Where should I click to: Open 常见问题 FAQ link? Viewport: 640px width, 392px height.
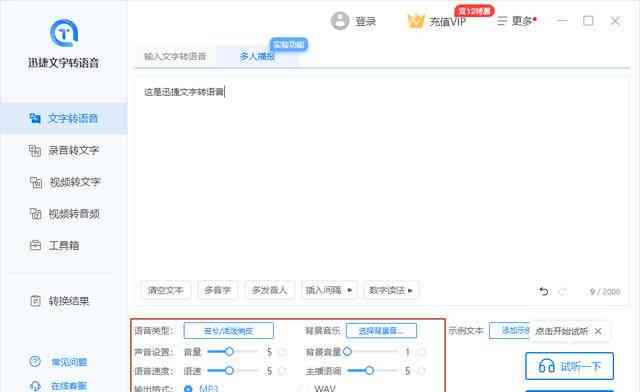[59, 362]
